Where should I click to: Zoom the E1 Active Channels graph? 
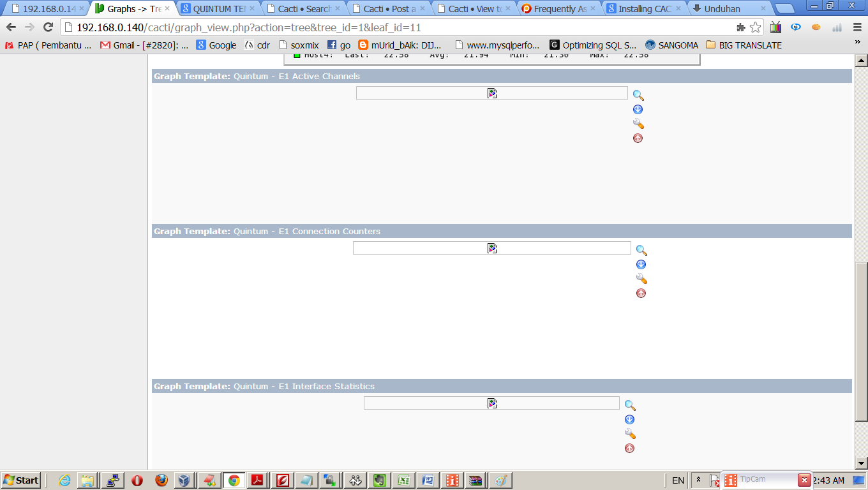[638, 95]
